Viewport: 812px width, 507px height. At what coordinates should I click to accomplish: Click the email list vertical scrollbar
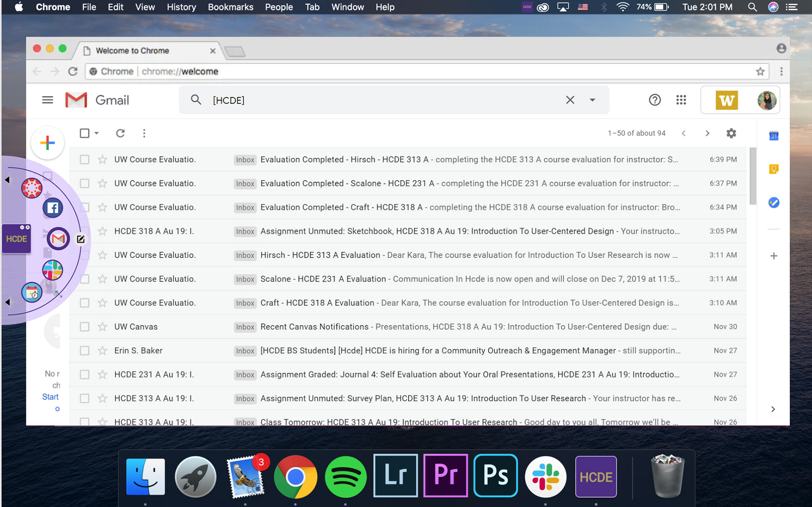(752, 176)
